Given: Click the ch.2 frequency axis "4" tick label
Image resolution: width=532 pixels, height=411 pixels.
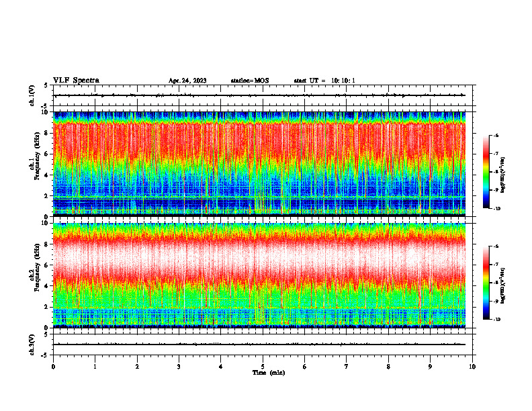Looking at the screenshot, I should pos(46,286).
